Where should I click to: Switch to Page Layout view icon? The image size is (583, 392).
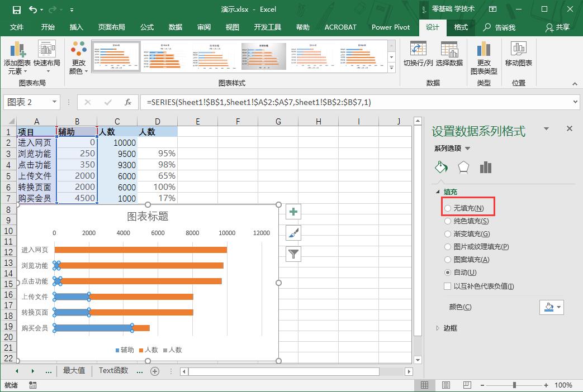446,385
